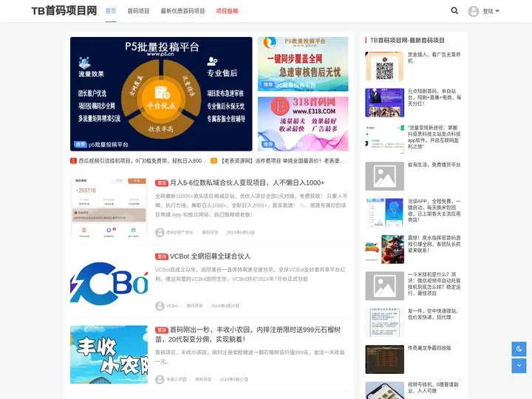Open sidebar item 震惊！泉水指挥官首码游戏
This screenshot has height=399, width=532.
(434, 244)
